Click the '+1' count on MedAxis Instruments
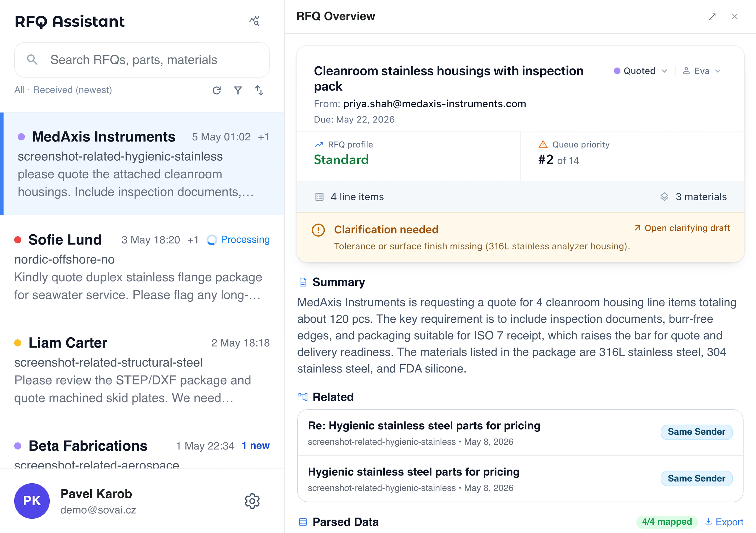Image resolution: width=756 pixels, height=533 pixels. 263,137
